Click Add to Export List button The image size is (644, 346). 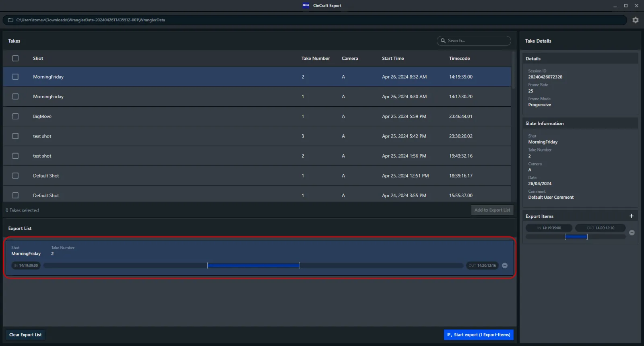tap(492, 210)
